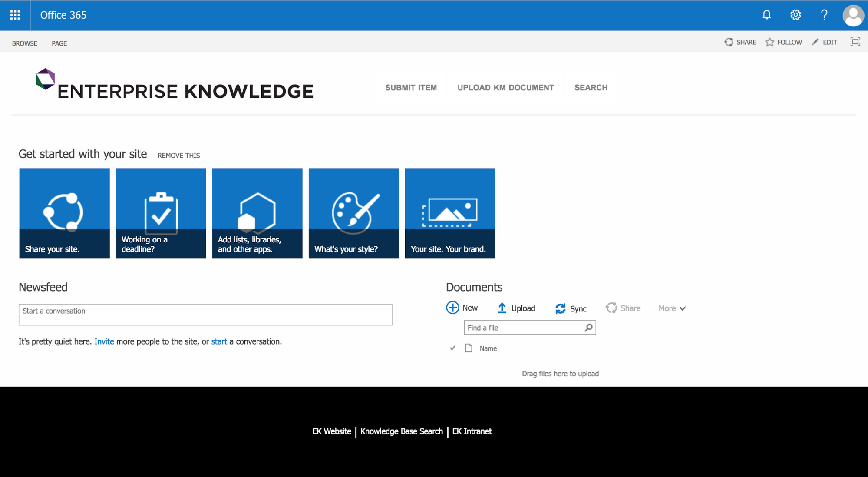Image resolution: width=868 pixels, height=477 pixels.
Task: Click the ENTERPRISE KNOWLEDGE site title
Action: pos(185,92)
